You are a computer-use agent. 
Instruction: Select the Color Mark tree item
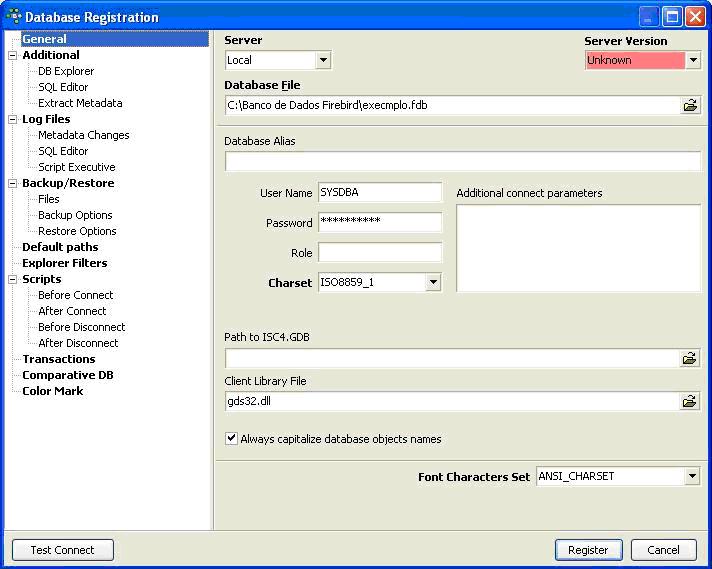pos(53,391)
